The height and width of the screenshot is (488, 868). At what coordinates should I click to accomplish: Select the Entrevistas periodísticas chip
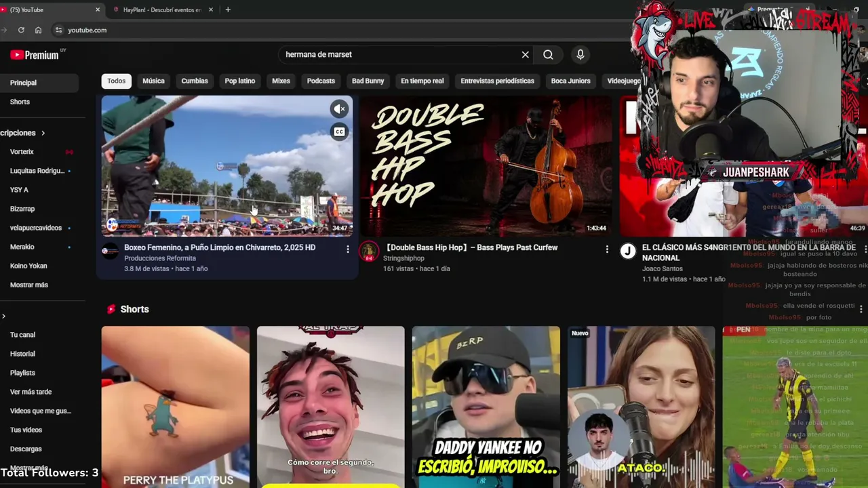point(498,81)
